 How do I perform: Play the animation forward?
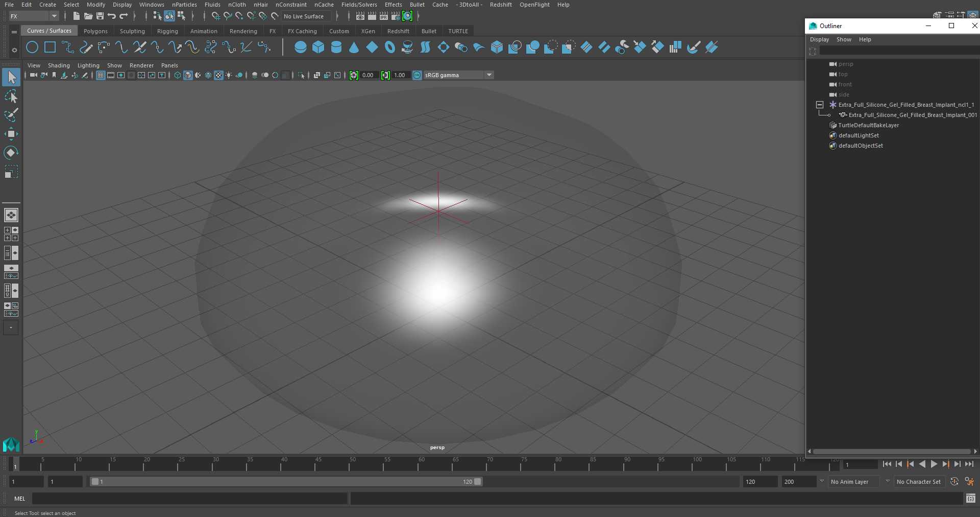pyautogui.click(x=934, y=464)
